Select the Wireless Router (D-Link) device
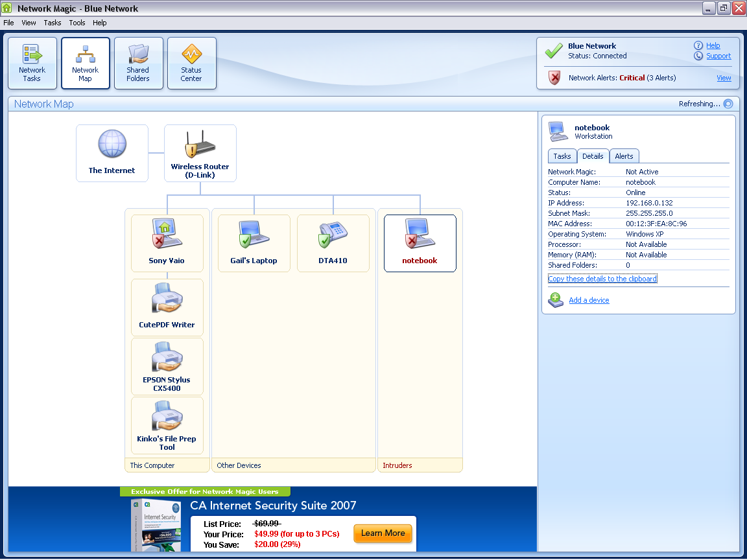The image size is (747, 560). (x=200, y=154)
